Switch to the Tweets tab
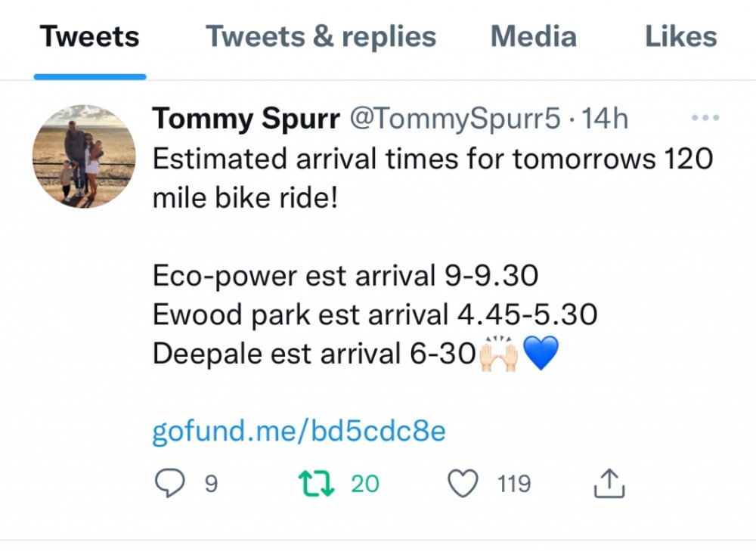The width and height of the screenshot is (756, 551). click(x=89, y=37)
